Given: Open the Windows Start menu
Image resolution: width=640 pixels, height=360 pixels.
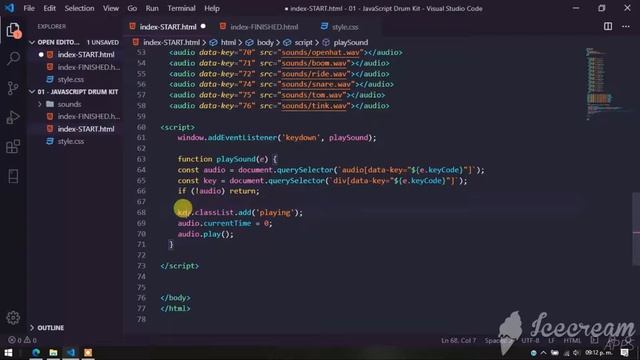Looking at the screenshot, I should point(8,352).
